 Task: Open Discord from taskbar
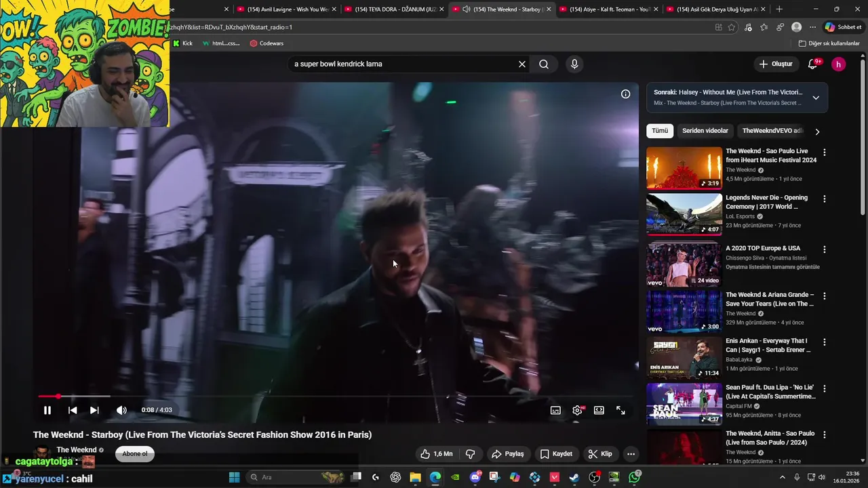point(475,477)
